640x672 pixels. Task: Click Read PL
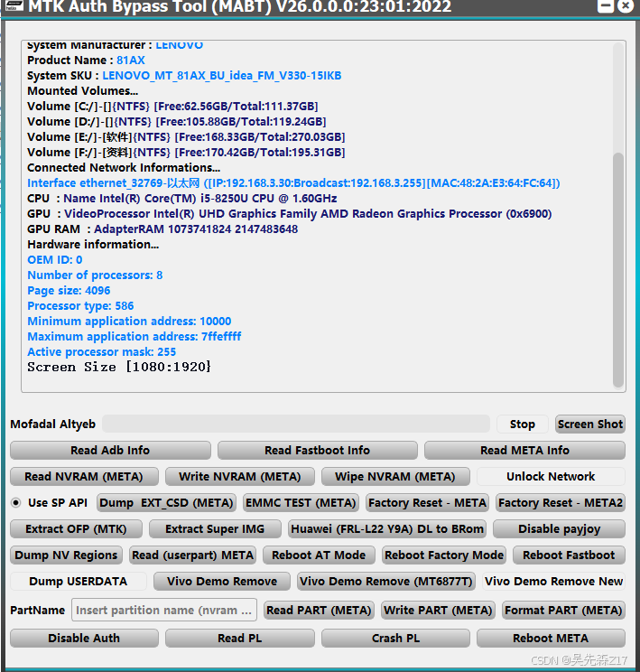240,638
